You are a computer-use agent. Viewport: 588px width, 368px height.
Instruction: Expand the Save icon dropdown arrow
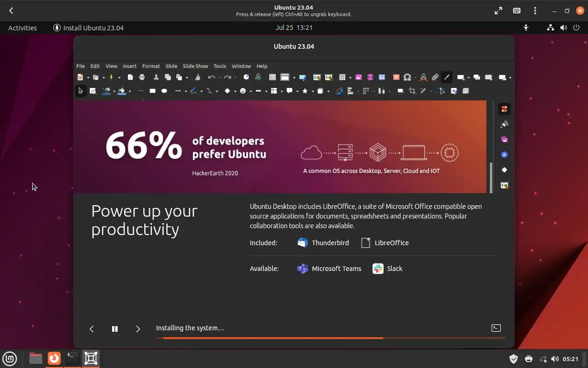point(119,78)
